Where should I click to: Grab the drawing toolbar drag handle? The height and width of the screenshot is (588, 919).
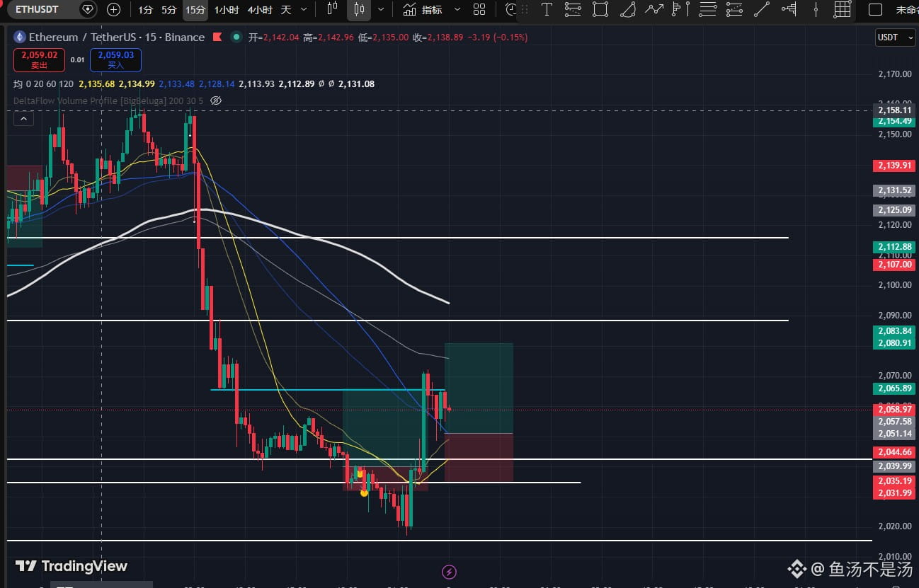(525, 10)
